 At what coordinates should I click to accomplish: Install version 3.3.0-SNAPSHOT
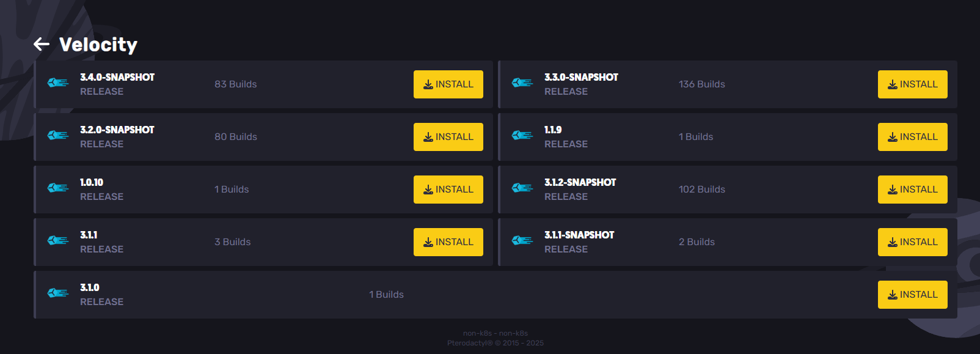click(913, 84)
